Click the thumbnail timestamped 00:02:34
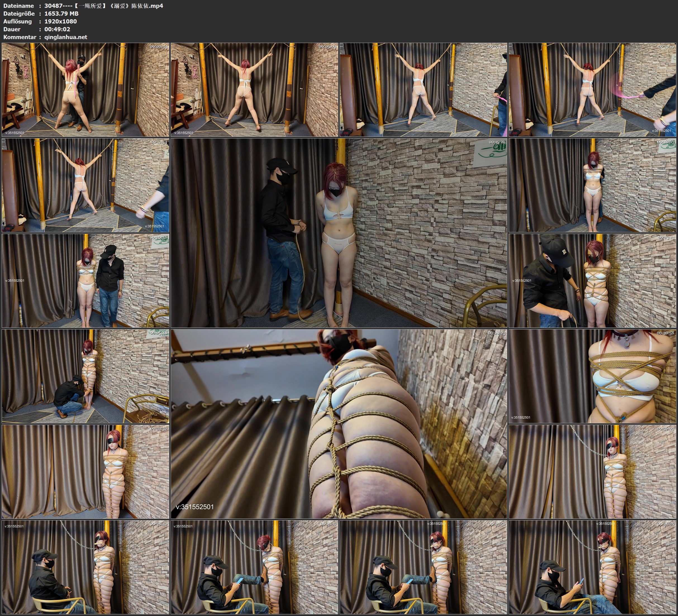Viewport: 678px width, 616px height. pyautogui.click(x=85, y=89)
